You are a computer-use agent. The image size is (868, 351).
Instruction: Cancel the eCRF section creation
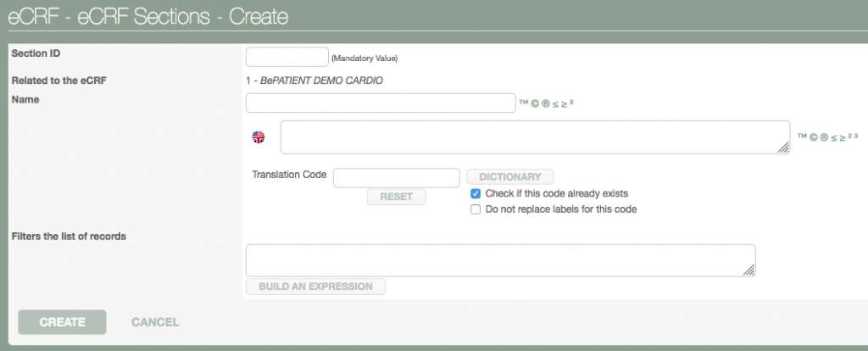point(155,322)
